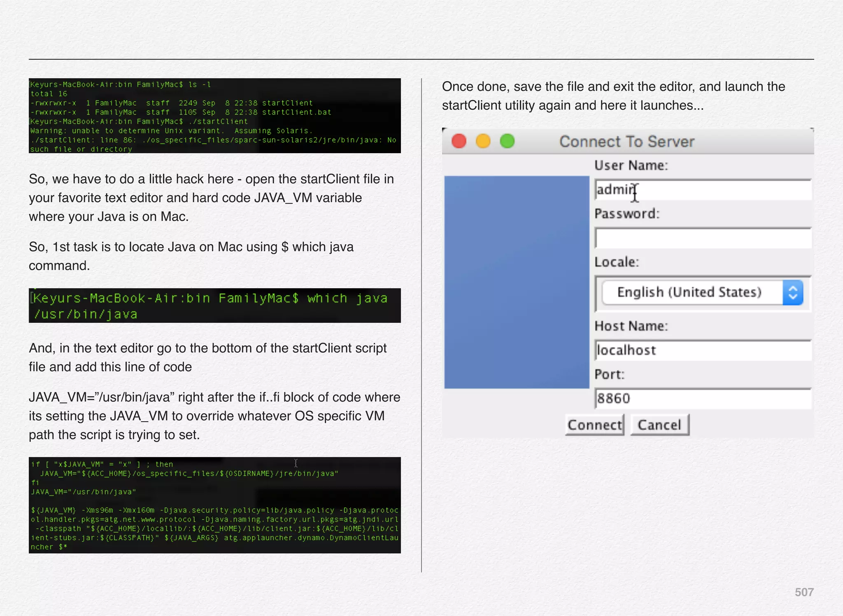
Task: Click the blue stepper arrows of Locale
Action: tap(793, 293)
